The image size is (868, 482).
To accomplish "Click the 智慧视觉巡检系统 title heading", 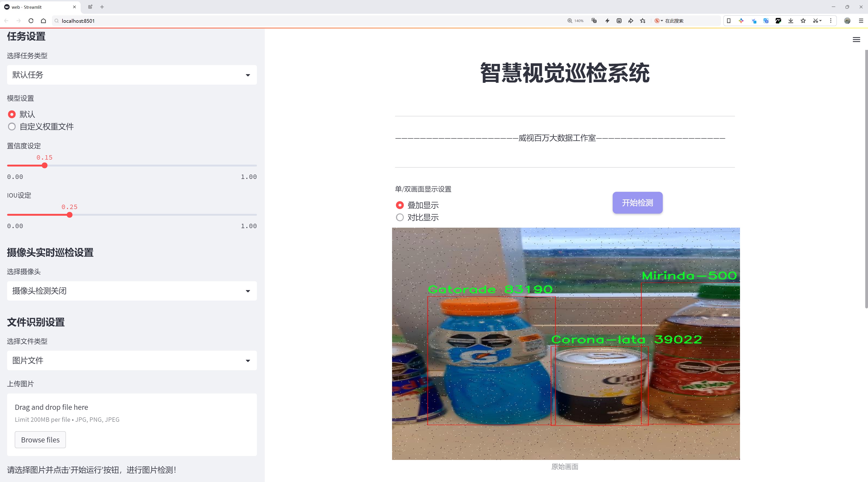I will (x=565, y=73).
